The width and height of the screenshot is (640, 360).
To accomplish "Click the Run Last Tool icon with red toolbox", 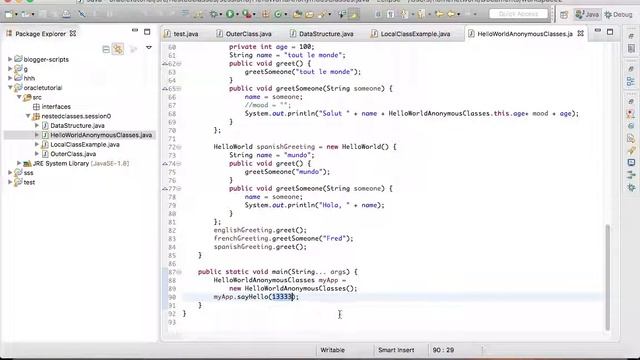I will click(x=247, y=14).
